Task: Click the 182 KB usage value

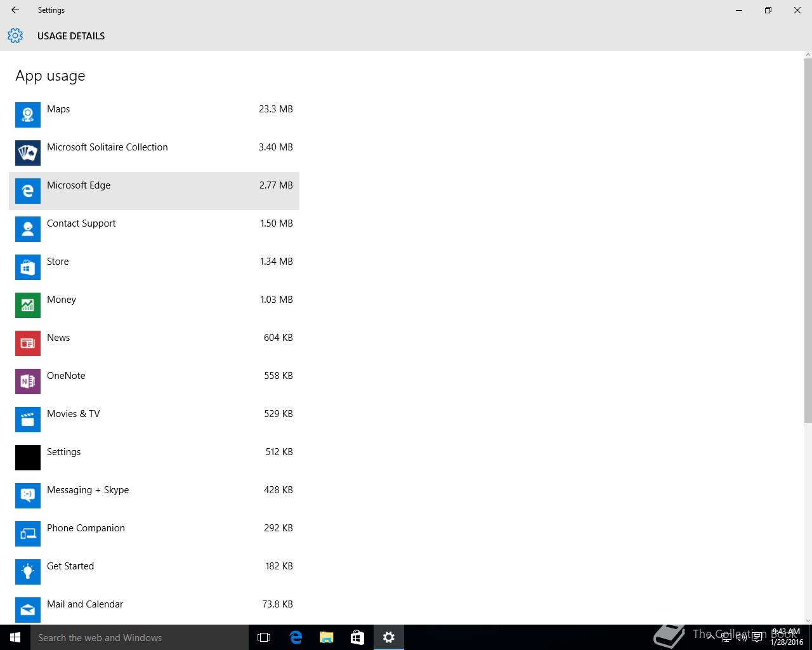Action: 279,566
